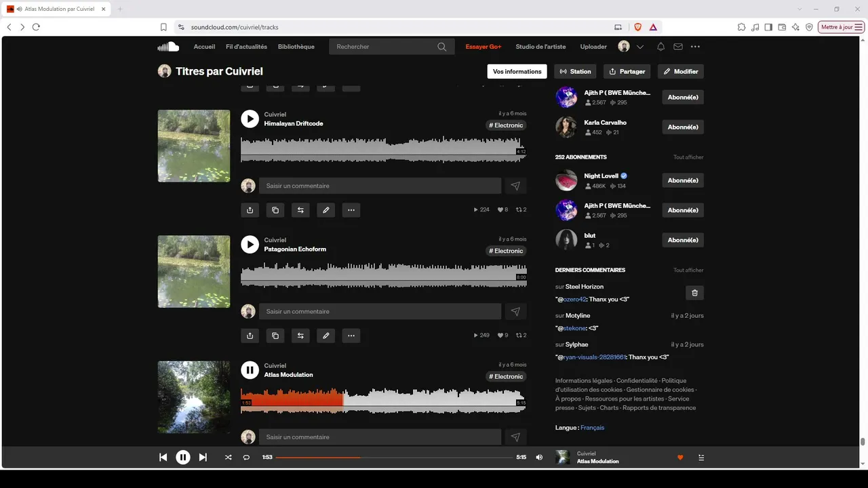Send the comment on Atlas Modulation
The height and width of the screenshot is (488, 868).
[515, 437]
